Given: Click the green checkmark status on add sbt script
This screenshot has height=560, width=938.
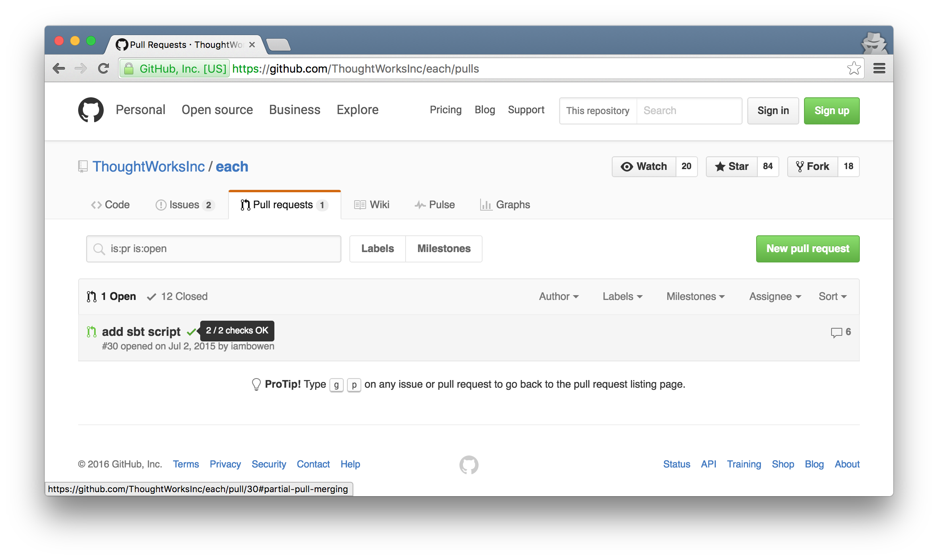Looking at the screenshot, I should tap(191, 331).
